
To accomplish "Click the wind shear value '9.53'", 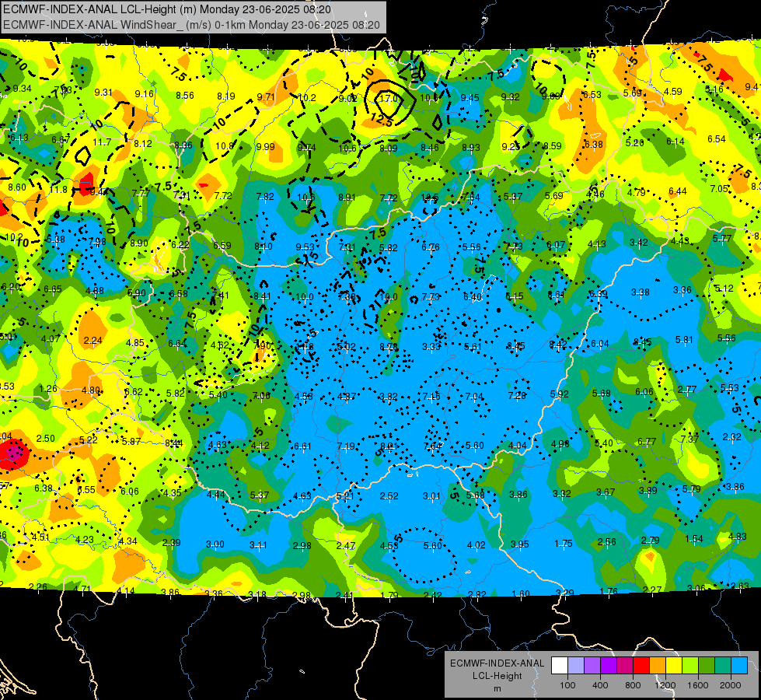I will pos(305,247).
